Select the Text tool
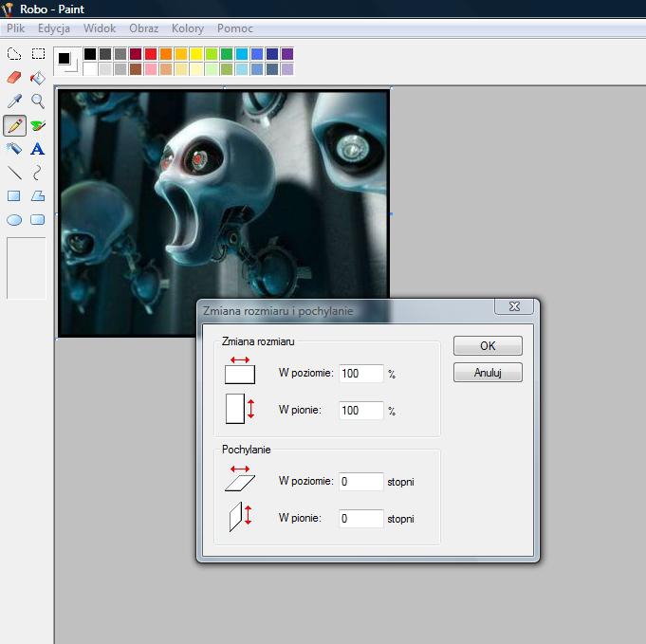 click(x=38, y=149)
